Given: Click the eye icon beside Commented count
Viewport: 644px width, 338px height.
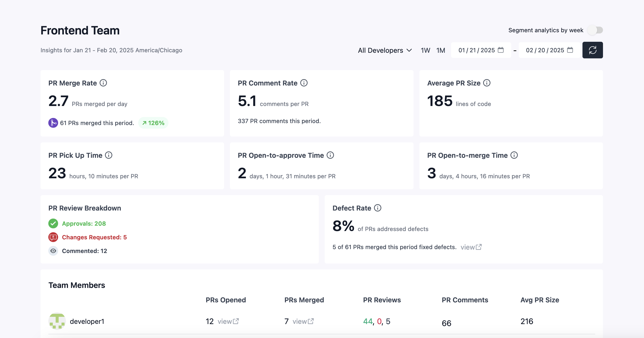Looking at the screenshot, I should (x=53, y=251).
